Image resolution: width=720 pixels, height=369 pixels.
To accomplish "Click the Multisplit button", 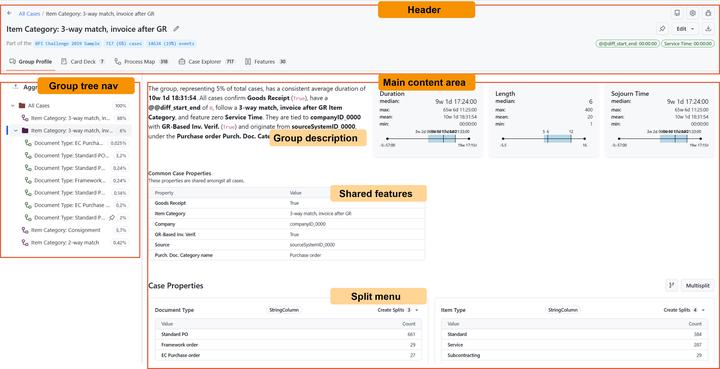I will tap(698, 285).
